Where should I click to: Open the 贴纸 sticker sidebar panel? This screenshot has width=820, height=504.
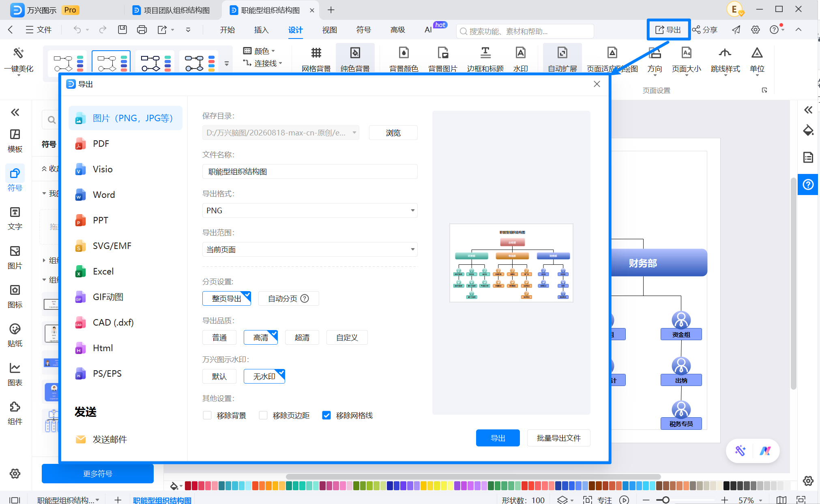15,335
